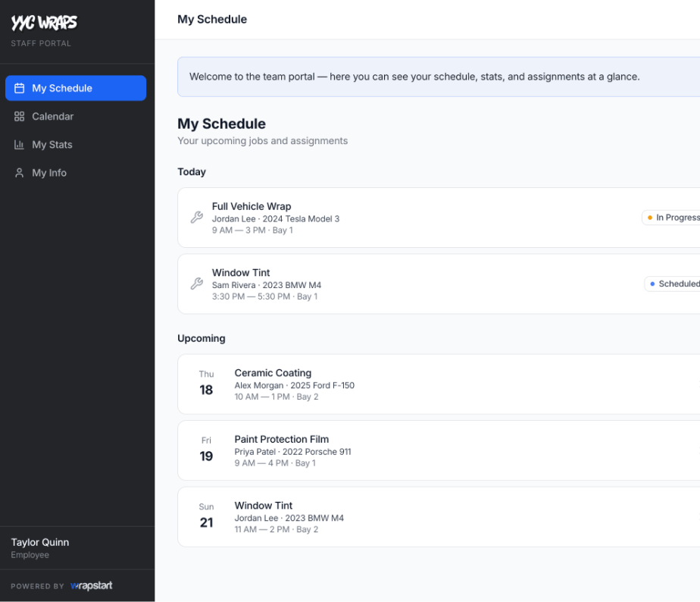
Task: Click the Sam Rivera BMW M4 job today
Action: tap(439, 284)
